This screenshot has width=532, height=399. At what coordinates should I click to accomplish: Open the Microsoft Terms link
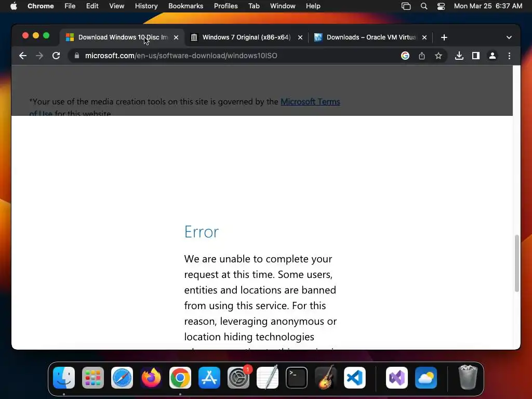(x=310, y=102)
